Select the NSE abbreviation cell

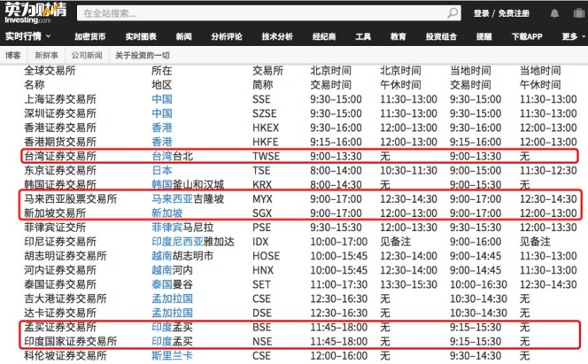[262, 341]
